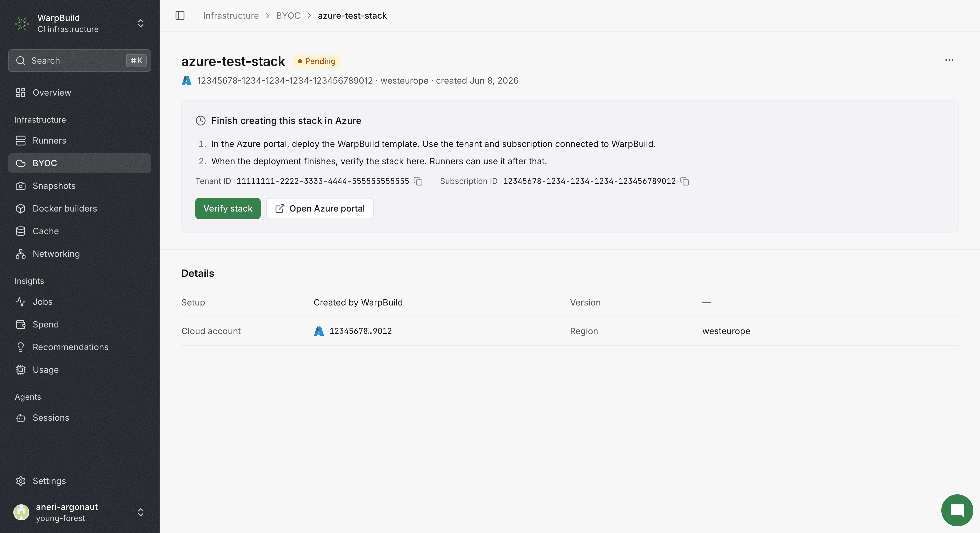Open Networking section
The image size is (980, 533).
[x=80, y=254]
